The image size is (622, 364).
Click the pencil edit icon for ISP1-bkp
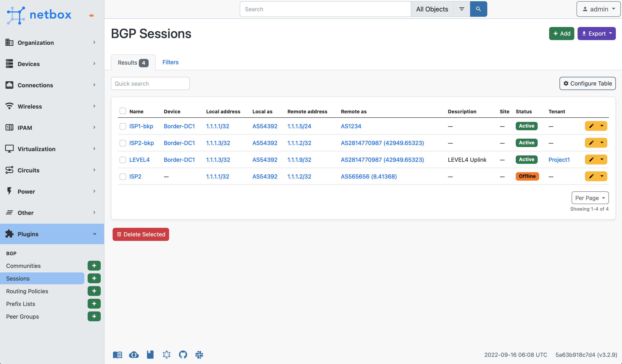coord(591,126)
